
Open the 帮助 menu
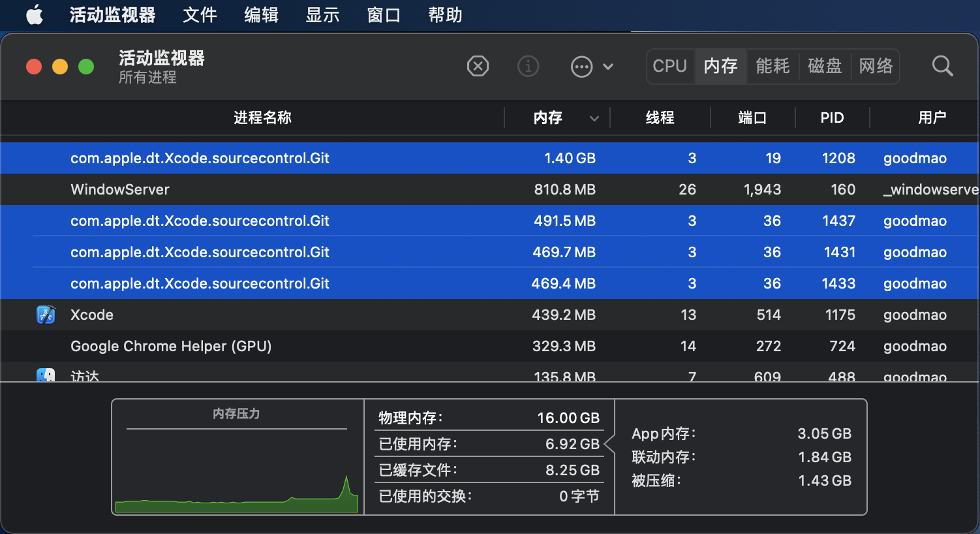445,15
